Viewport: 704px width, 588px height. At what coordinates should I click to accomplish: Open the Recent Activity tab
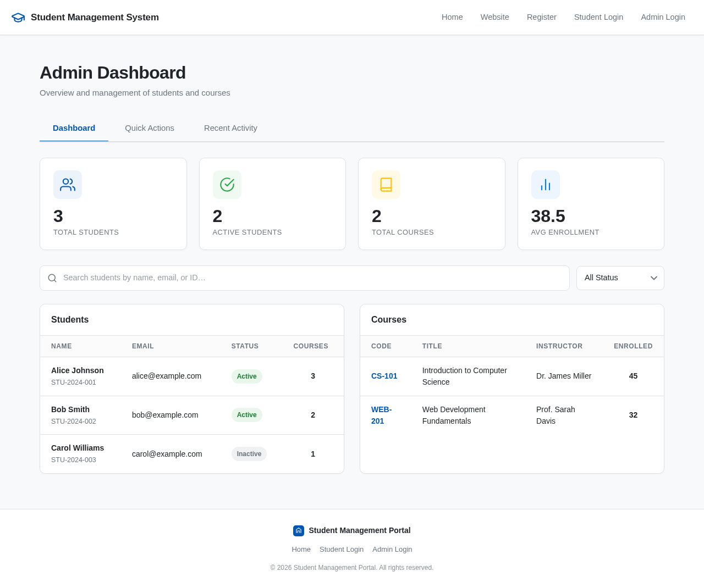pyautogui.click(x=230, y=128)
